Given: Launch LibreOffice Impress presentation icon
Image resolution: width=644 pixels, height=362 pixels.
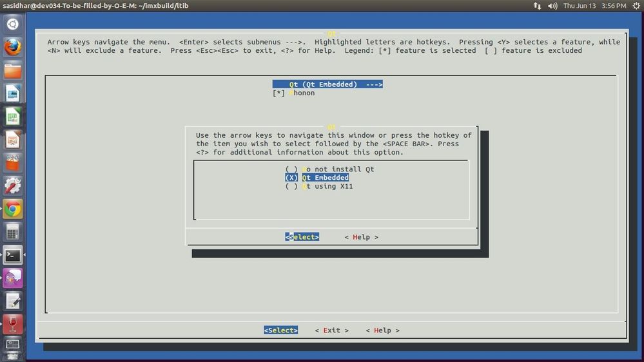Looking at the screenshot, I should click(x=12, y=140).
